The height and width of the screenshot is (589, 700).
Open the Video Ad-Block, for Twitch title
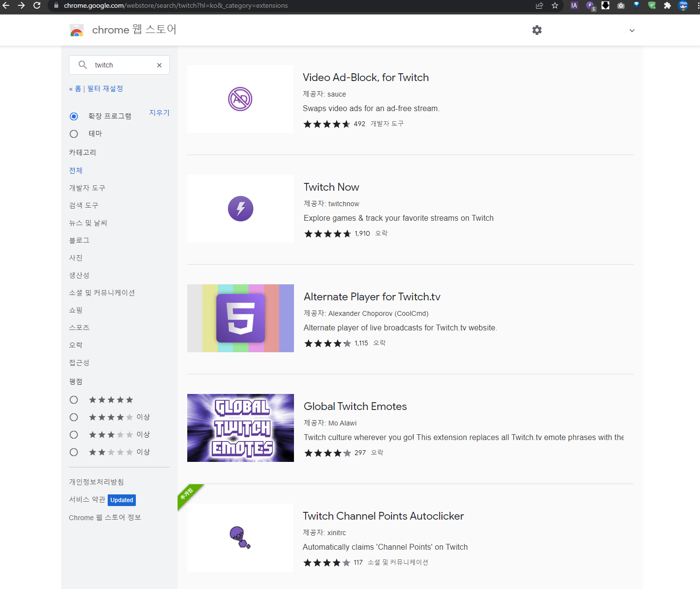(x=366, y=78)
